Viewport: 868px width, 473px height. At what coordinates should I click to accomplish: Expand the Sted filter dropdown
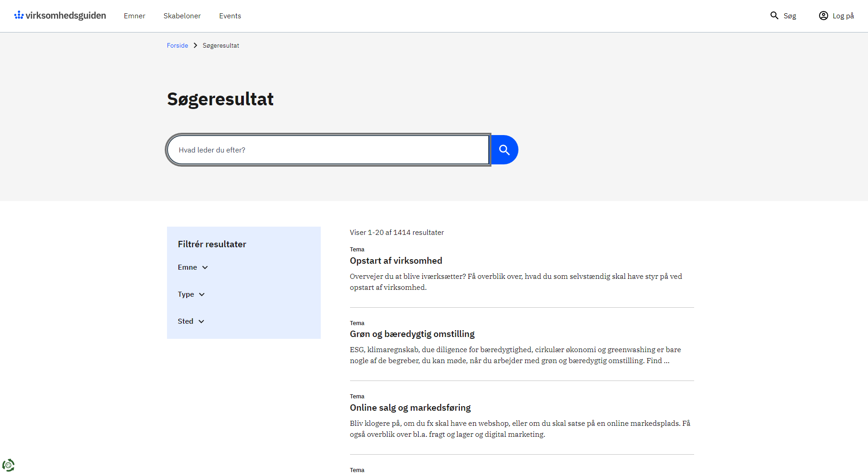[x=191, y=321]
